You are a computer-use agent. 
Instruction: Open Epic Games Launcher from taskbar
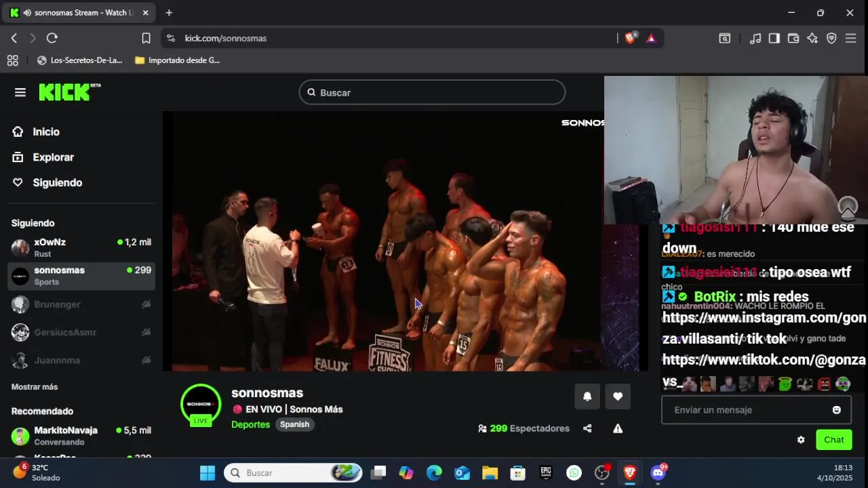pos(546,472)
